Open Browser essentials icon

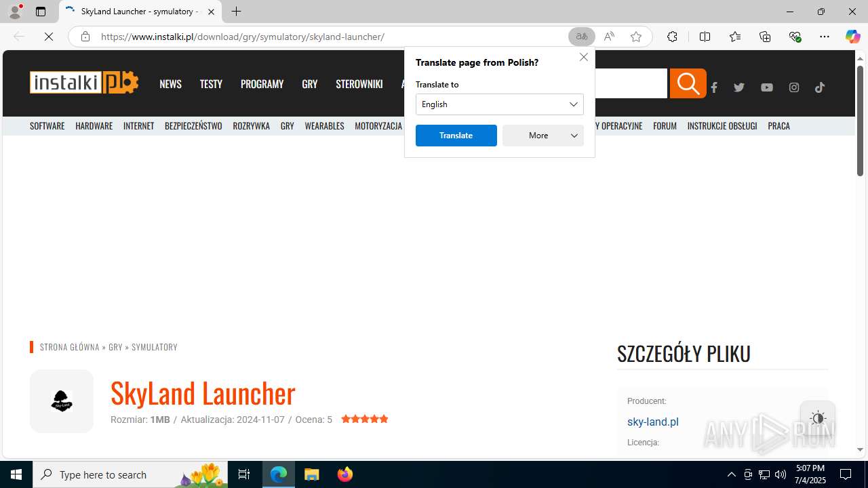795,37
